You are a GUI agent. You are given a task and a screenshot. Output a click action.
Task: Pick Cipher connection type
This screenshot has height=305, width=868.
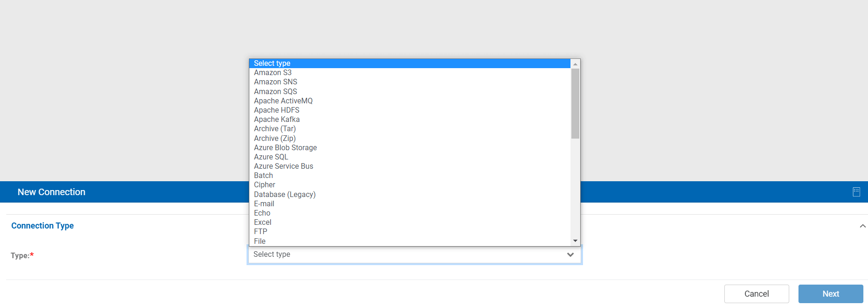point(410,185)
